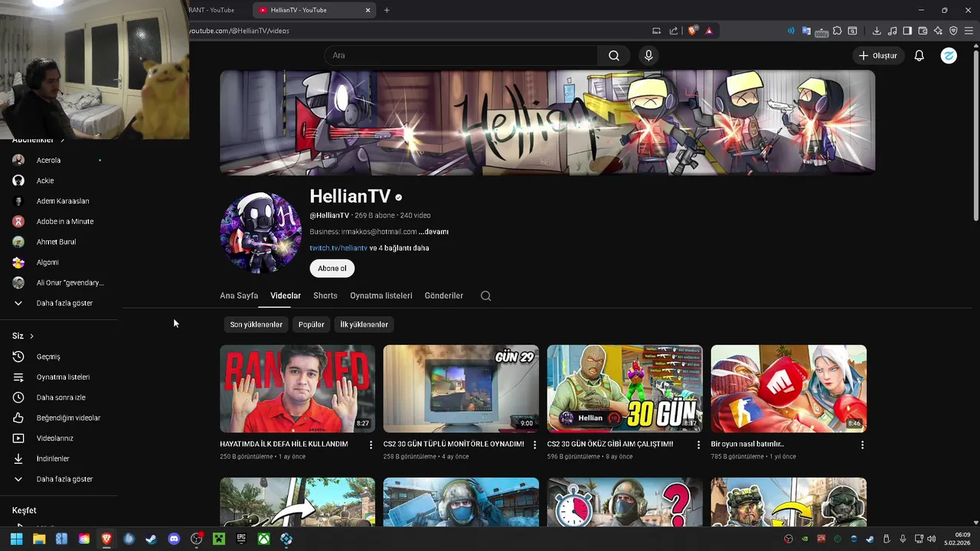Open Brave Leo AI sparkle icon
The height and width of the screenshot is (551, 980).
point(938,31)
